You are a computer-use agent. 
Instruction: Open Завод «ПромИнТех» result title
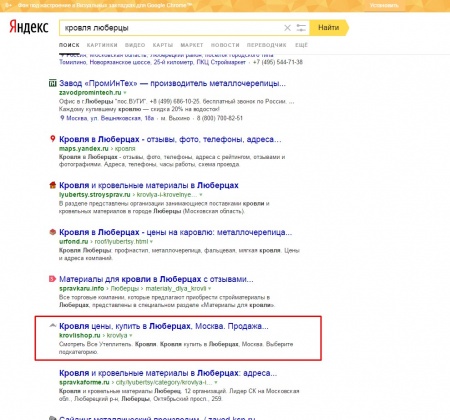point(172,83)
